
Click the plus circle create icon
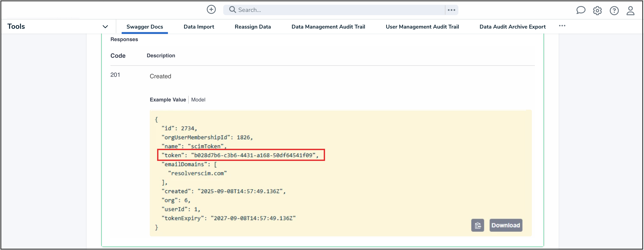pos(211,10)
